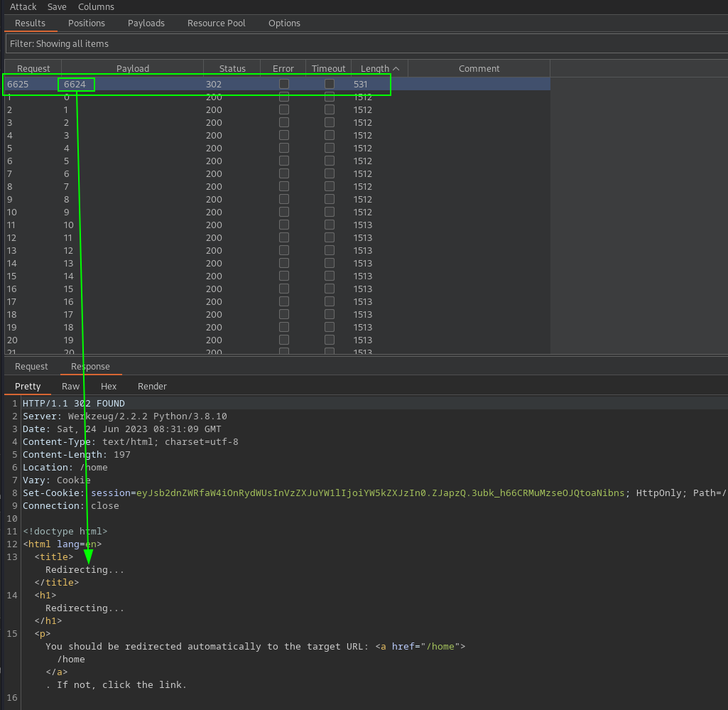This screenshot has width=728, height=710.
Task: Toggle Error checkbox for request 19
Action: pos(284,327)
